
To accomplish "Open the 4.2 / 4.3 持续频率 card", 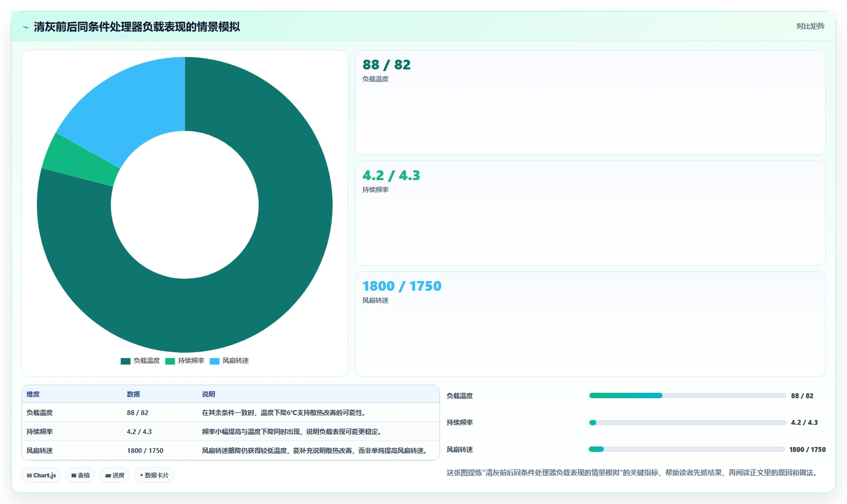I will [590, 213].
